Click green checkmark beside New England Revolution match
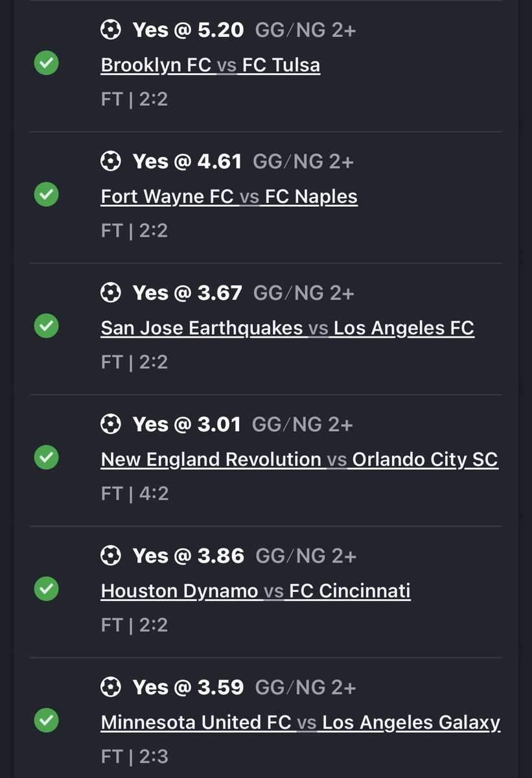532x778 pixels. tap(46, 457)
